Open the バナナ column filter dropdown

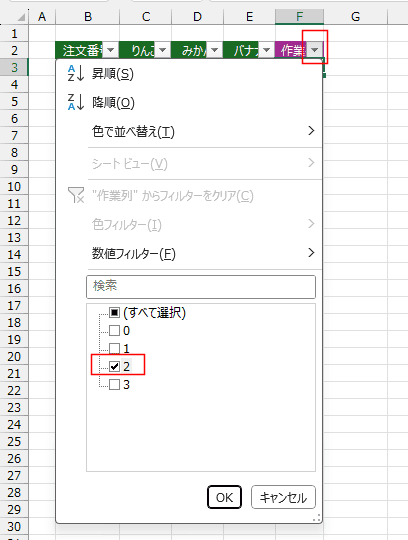[x=266, y=50]
